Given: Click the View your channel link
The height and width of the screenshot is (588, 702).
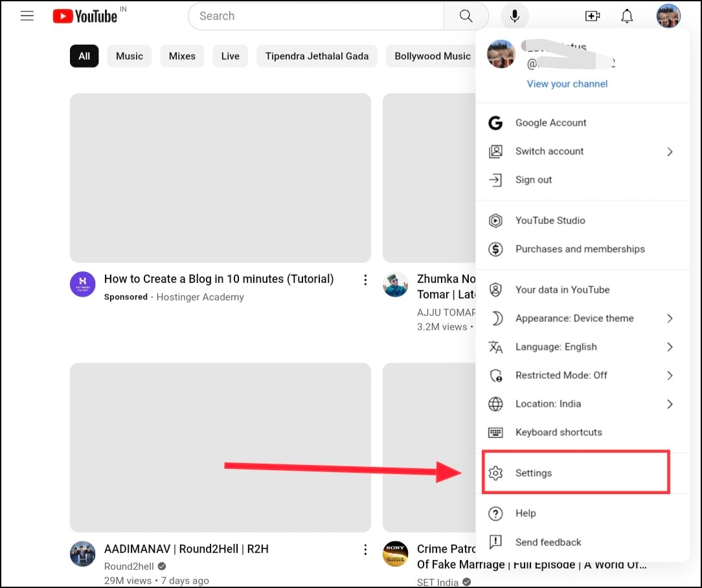Looking at the screenshot, I should pyautogui.click(x=567, y=84).
